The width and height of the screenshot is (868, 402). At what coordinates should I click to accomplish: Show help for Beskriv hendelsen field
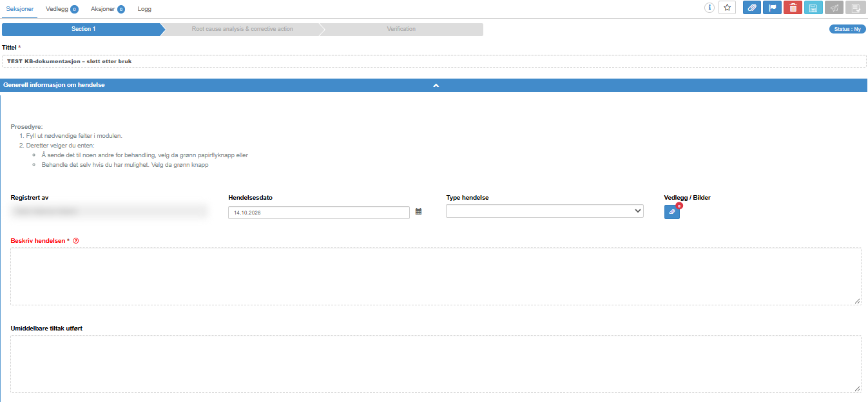coord(76,241)
